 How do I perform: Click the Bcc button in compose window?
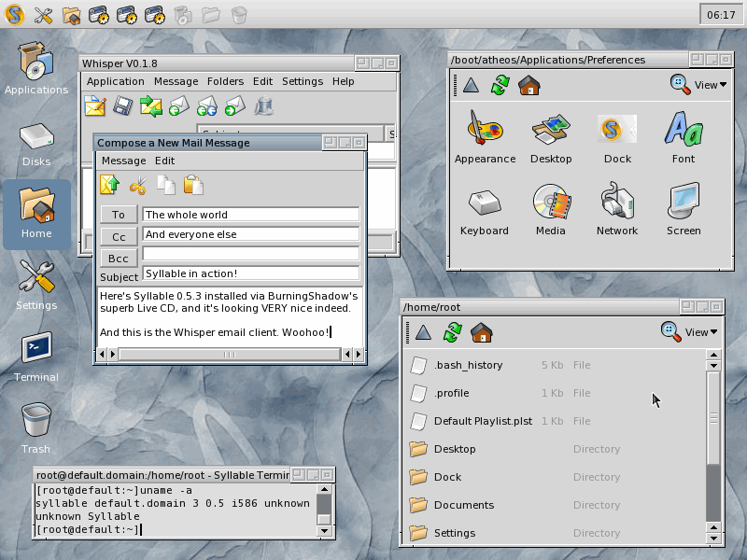(x=119, y=259)
